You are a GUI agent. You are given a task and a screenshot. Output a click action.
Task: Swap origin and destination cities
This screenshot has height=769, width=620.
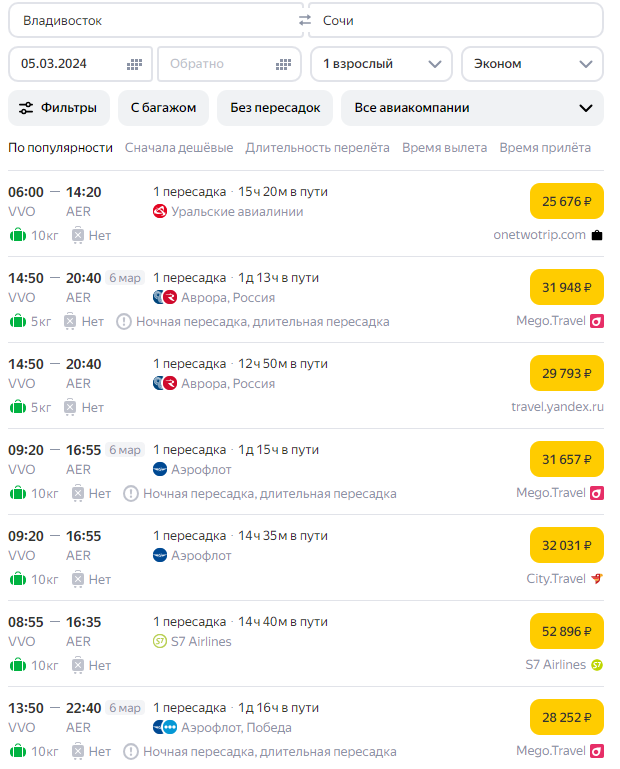pos(305,20)
